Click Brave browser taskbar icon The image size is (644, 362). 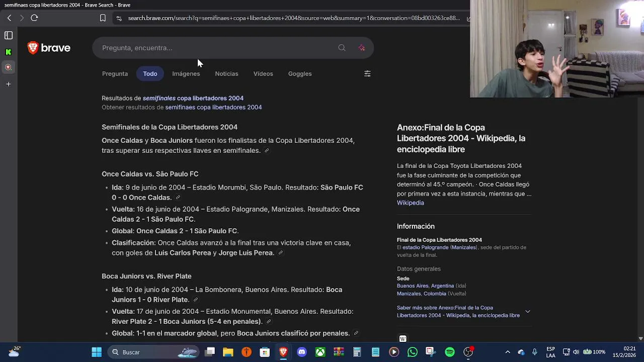pyautogui.click(x=283, y=352)
